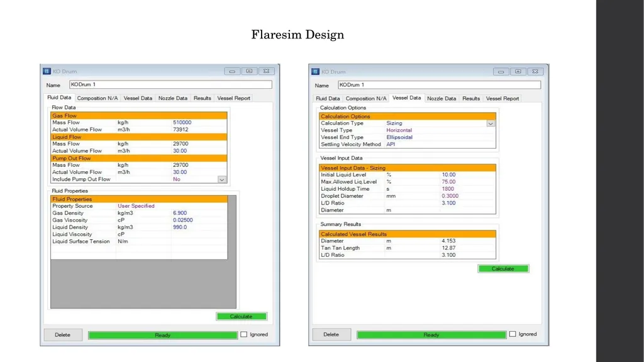
Task: Select Vessel Type value Horizontal
Action: pyautogui.click(x=399, y=130)
